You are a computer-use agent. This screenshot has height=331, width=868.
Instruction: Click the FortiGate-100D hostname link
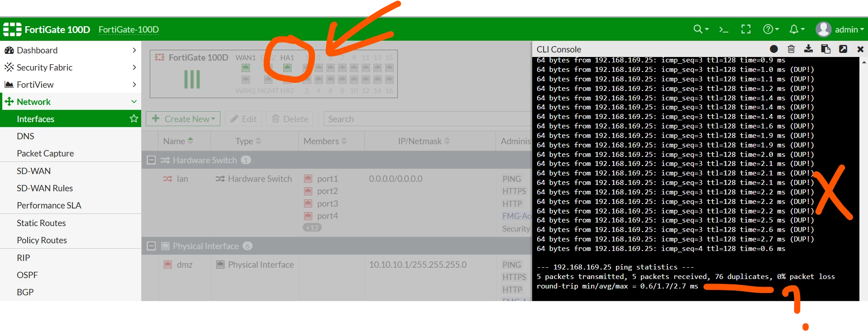(x=129, y=29)
